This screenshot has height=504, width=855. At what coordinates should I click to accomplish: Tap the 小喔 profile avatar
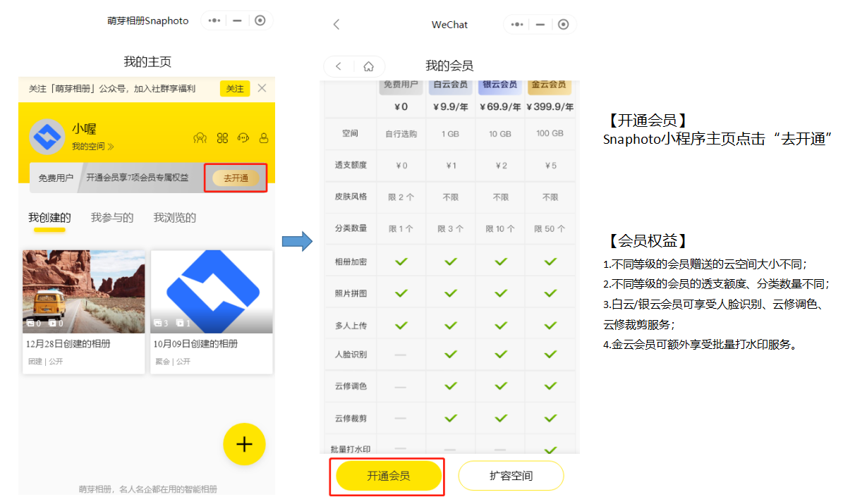coord(47,137)
